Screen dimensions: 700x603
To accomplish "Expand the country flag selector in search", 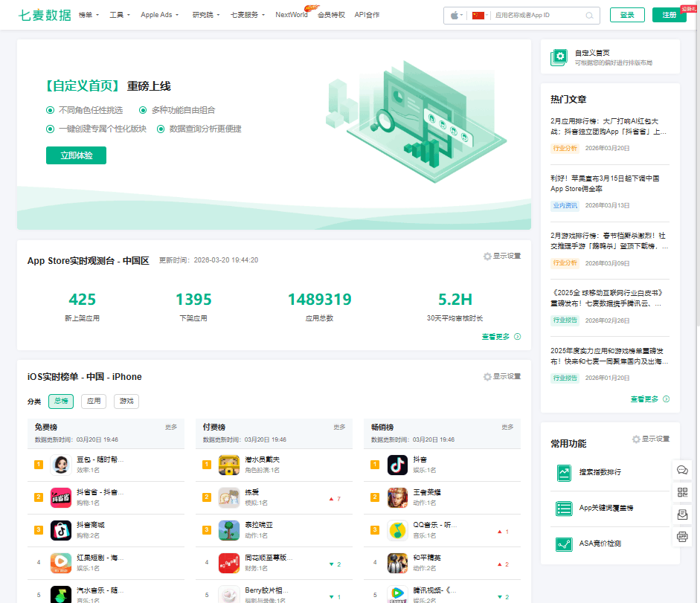I will 477,14.
